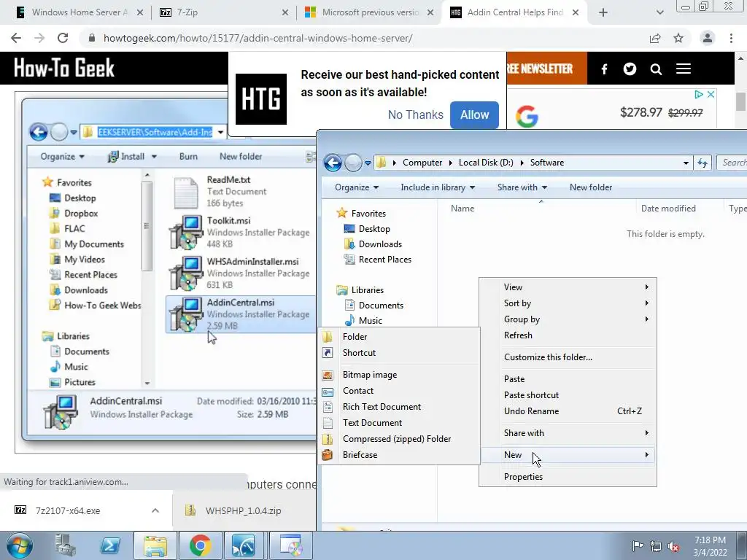747x560 pixels.
Task: Click the How-To Geek logo
Action: click(x=64, y=68)
